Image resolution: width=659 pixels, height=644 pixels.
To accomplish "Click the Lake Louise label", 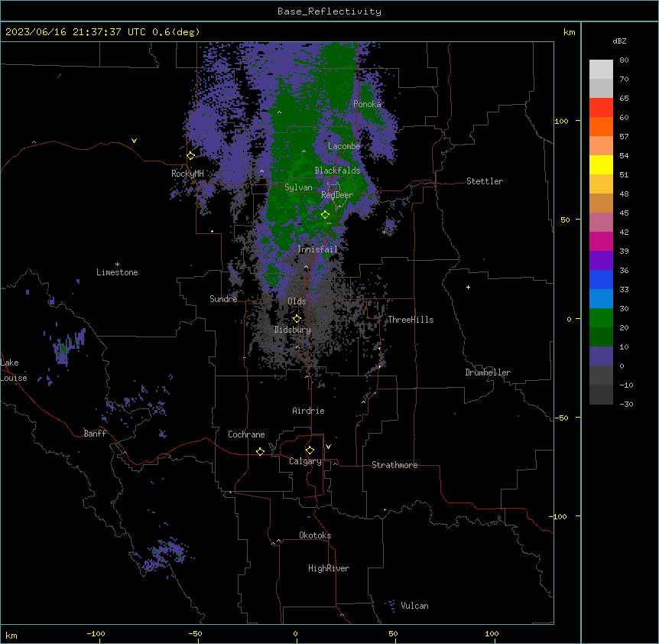I will coord(14,370).
